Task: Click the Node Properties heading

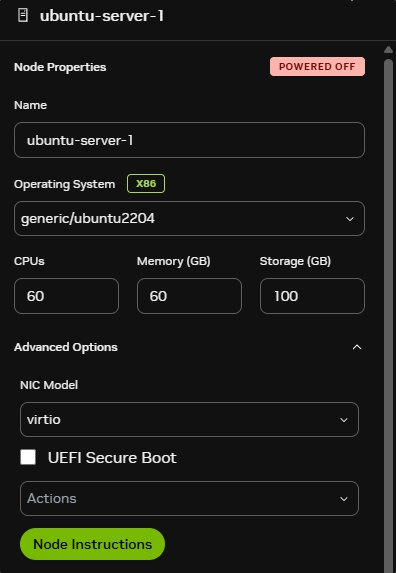Action: pyautogui.click(x=60, y=67)
